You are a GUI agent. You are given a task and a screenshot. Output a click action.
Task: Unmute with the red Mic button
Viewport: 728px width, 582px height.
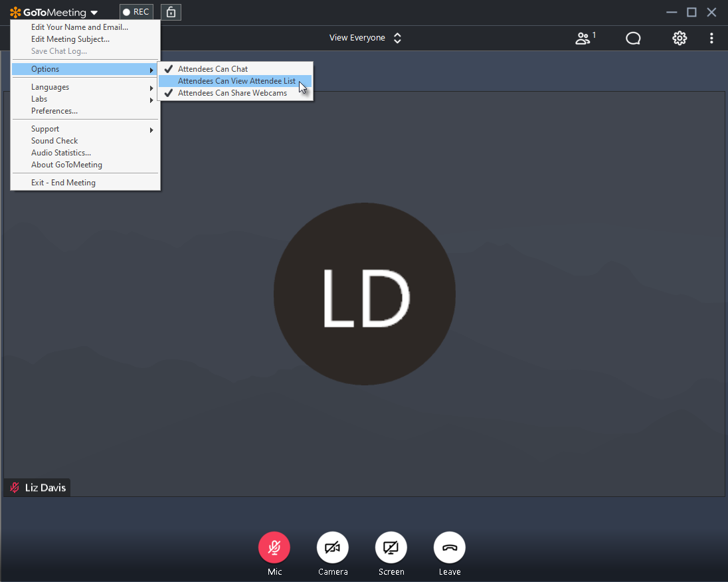[x=274, y=548]
